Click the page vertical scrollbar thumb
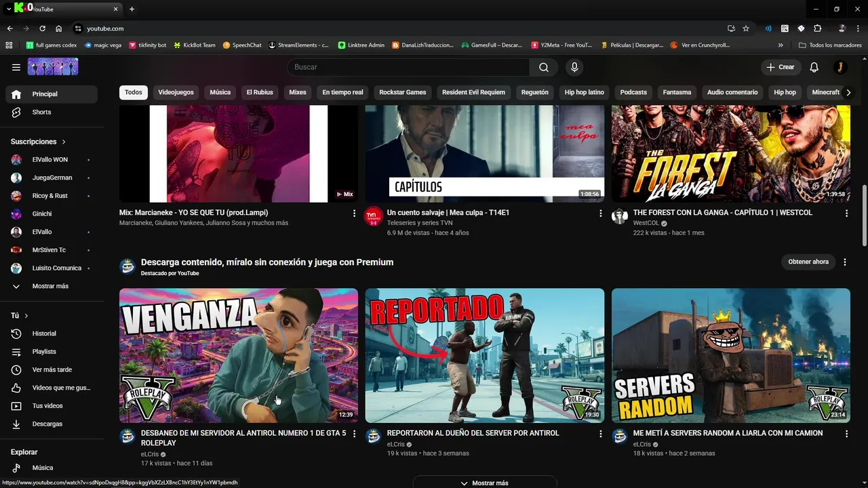This screenshot has width=868, height=488. tap(864, 217)
